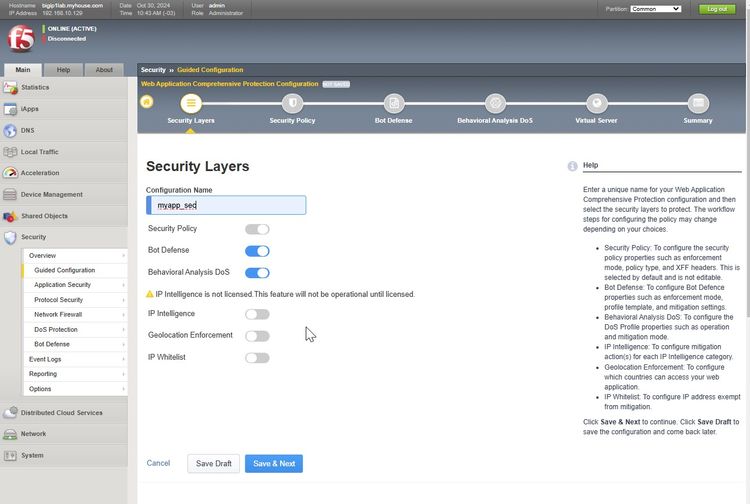Click the Save Draft button
This screenshot has height=504, width=750.
213,464
